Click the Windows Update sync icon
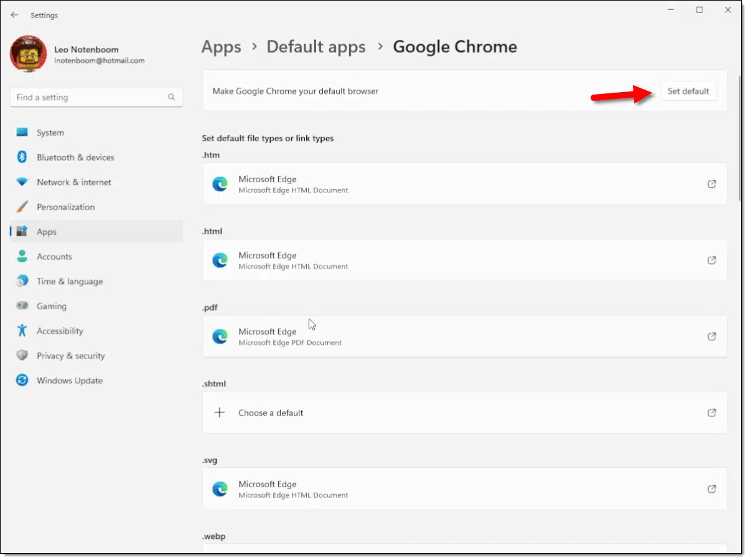The image size is (748, 560). pos(22,380)
